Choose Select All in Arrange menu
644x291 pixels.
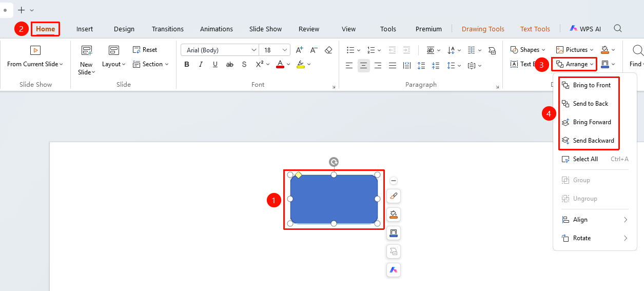click(x=595, y=159)
